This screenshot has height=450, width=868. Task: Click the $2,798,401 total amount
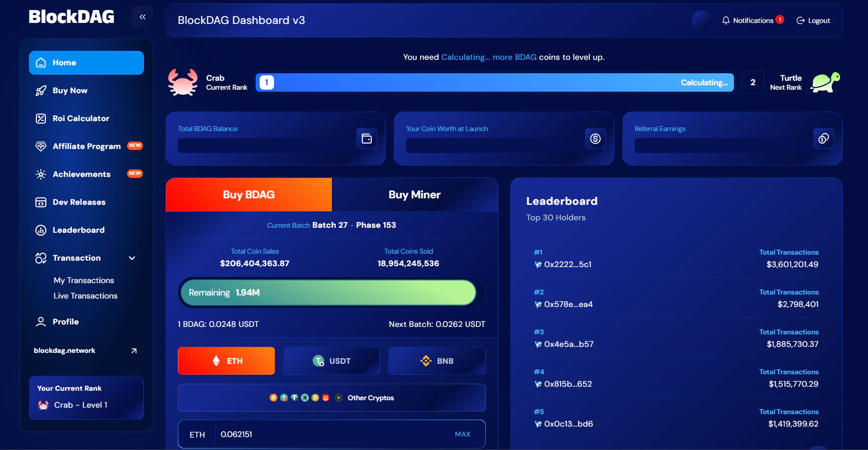[798, 304]
